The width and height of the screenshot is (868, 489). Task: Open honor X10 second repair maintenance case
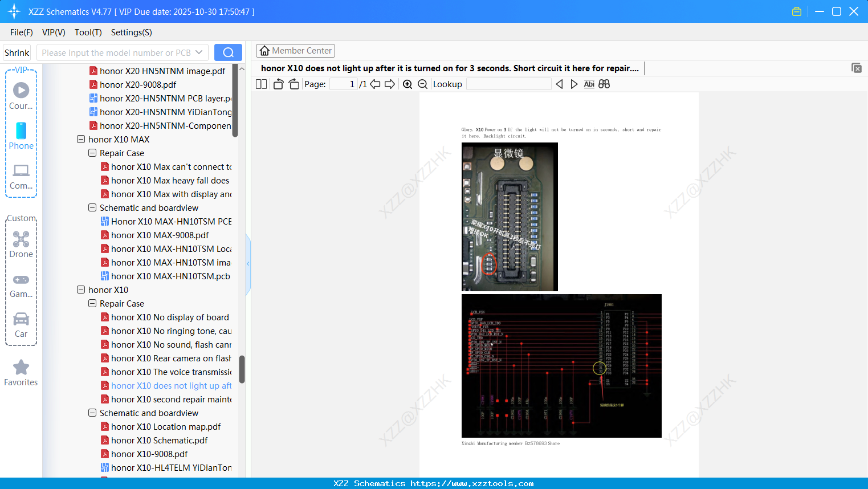click(171, 399)
